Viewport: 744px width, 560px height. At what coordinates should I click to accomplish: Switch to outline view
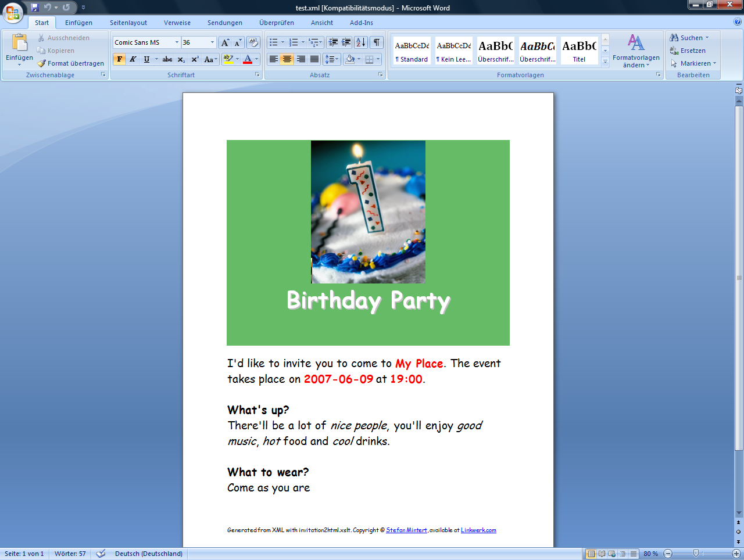click(623, 554)
